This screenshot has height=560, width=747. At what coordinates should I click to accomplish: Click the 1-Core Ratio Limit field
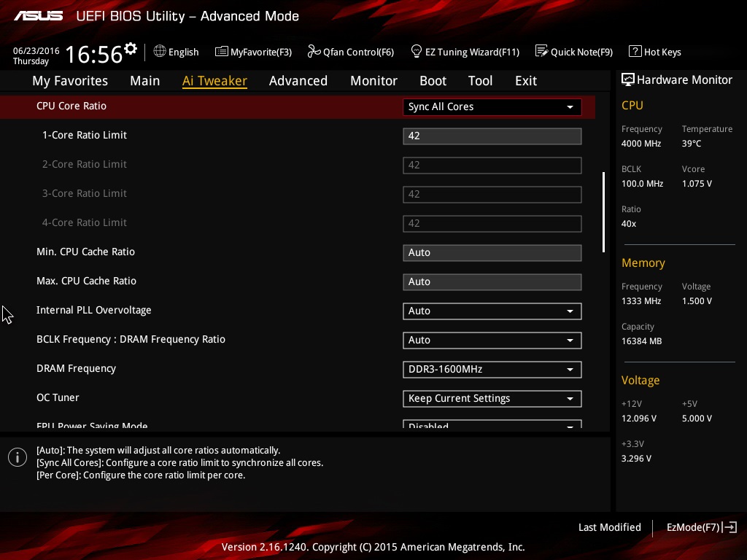492,136
